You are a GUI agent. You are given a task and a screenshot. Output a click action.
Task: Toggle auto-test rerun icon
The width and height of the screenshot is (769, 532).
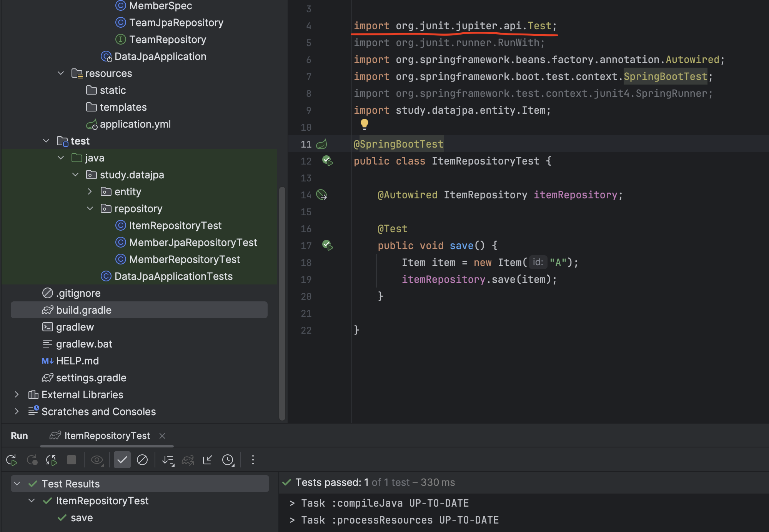(x=52, y=460)
